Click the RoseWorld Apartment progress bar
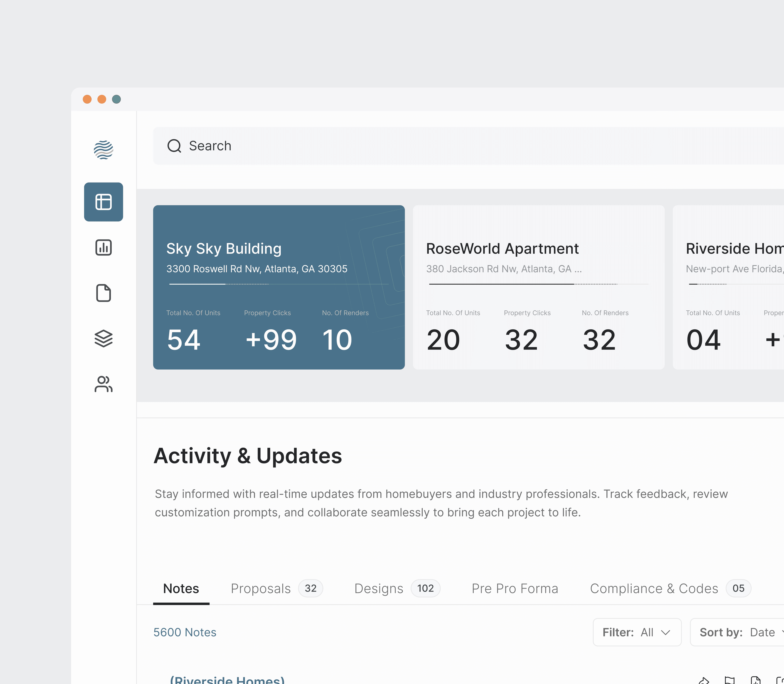The width and height of the screenshot is (784, 684). point(539,284)
